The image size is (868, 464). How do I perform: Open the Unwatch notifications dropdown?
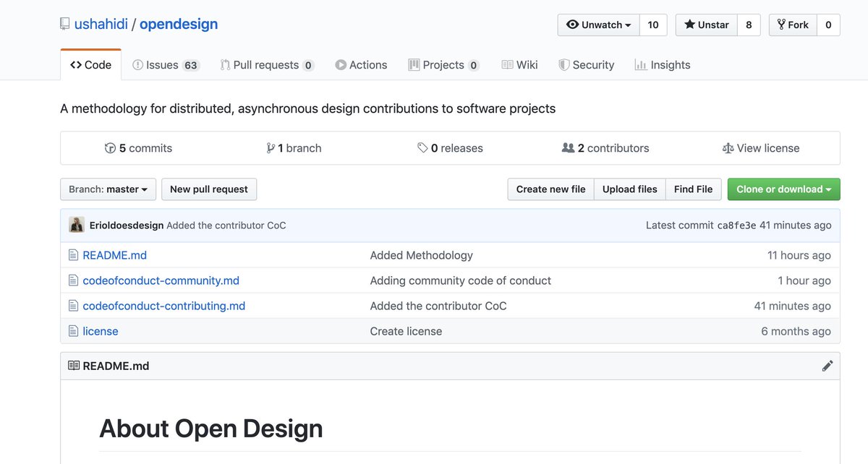(x=599, y=25)
